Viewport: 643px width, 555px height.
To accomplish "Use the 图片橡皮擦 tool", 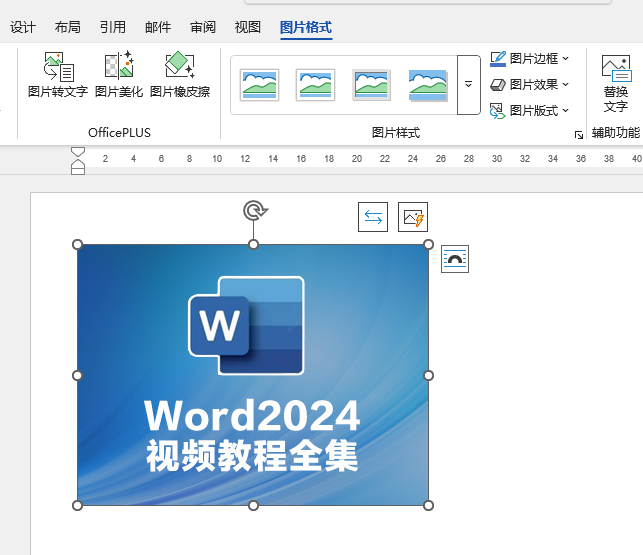I will pyautogui.click(x=180, y=74).
